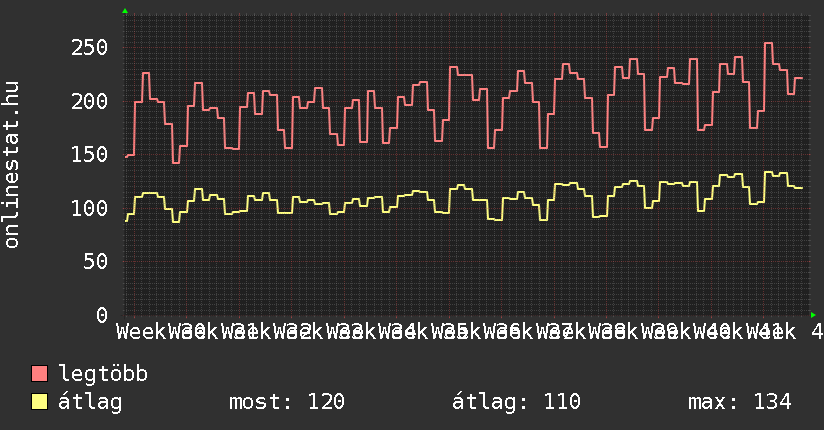Click the yellow átlag legend swatch

(40, 402)
